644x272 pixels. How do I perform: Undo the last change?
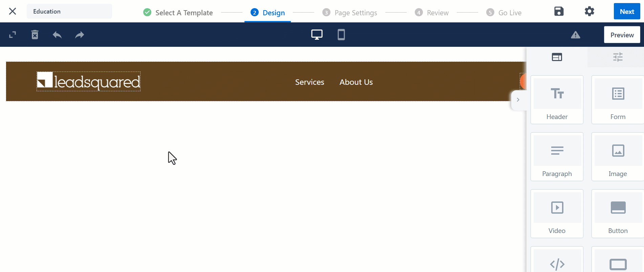57,35
